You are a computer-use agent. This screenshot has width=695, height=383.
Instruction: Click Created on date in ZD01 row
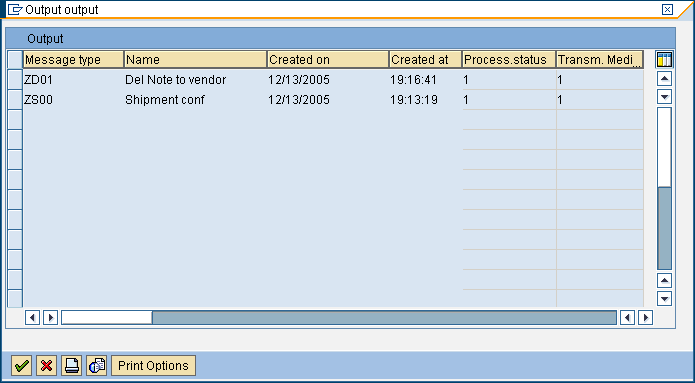pos(328,80)
